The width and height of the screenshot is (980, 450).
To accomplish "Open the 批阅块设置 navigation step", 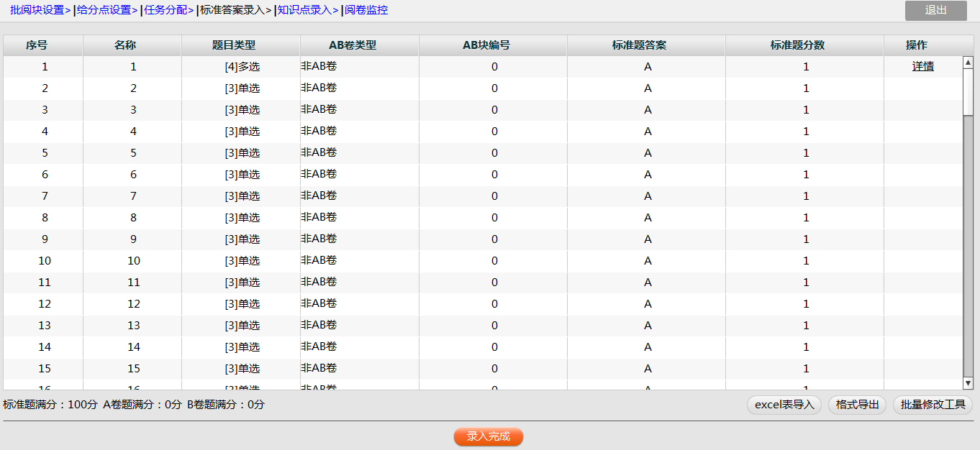I will tap(37, 10).
